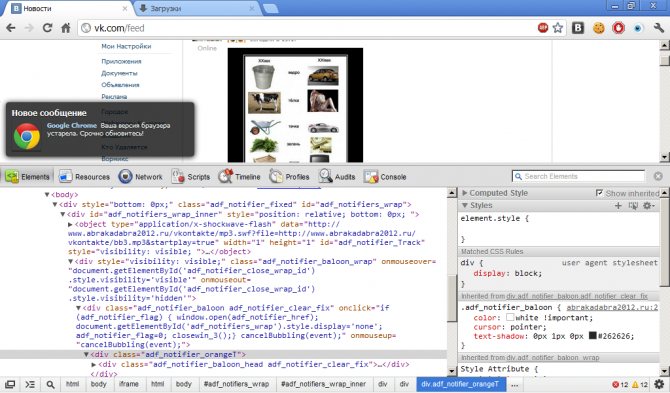Image resolution: width=670 pixels, height=393 pixels.
Task: Open Документы in the sidebar
Action: coord(119,73)
